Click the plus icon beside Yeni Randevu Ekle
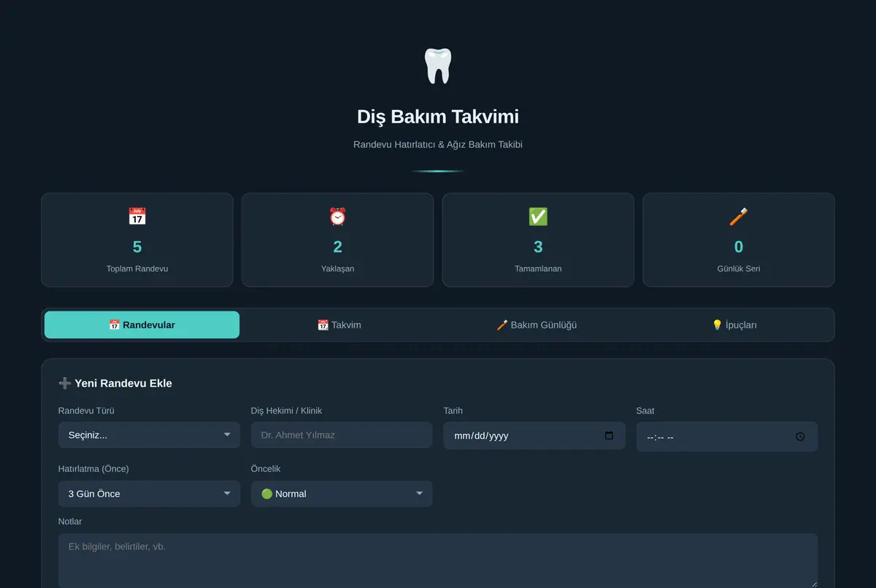Viewport: 876px width, 588px height. (64, 383)
